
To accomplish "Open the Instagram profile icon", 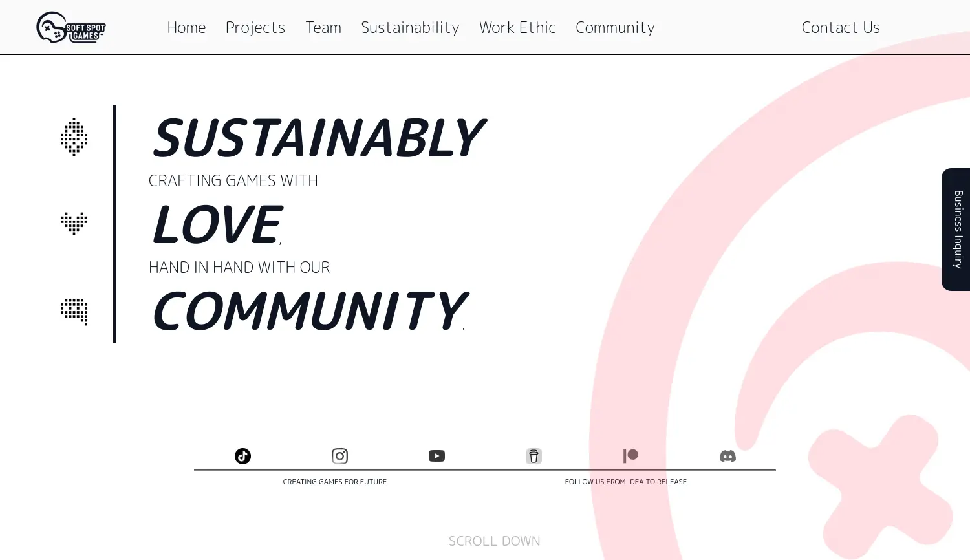I will click(339, 456).
